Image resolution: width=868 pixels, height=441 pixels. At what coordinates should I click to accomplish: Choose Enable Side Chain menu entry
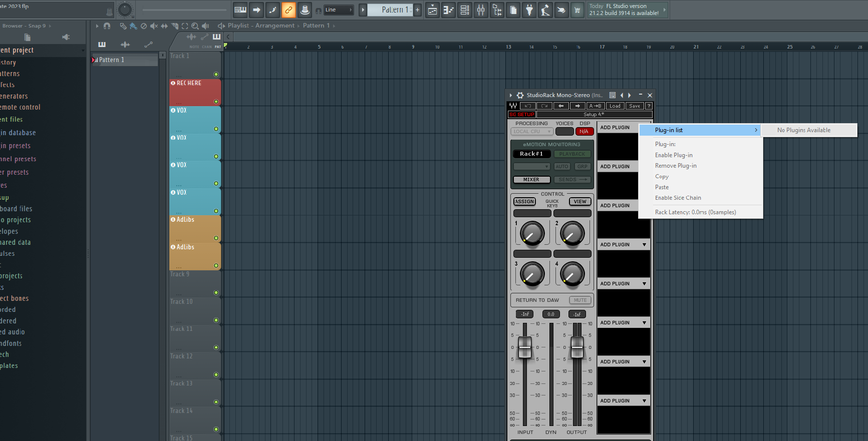tap(678, 198)
